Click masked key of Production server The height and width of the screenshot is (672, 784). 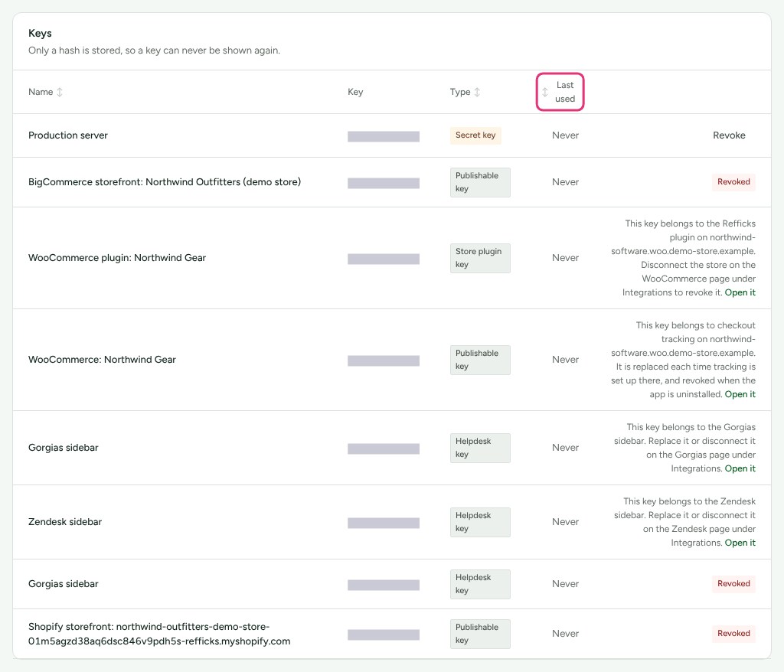pos(384,136)
